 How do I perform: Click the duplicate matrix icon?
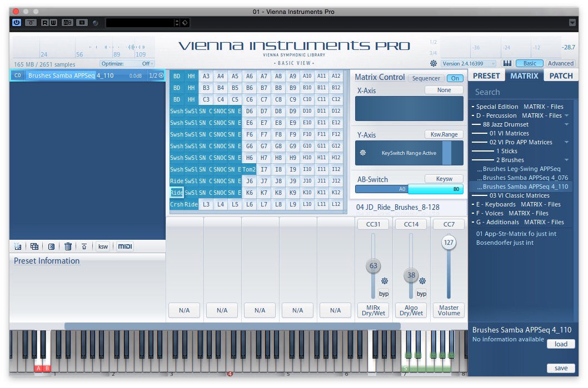[x=34, y=246]
